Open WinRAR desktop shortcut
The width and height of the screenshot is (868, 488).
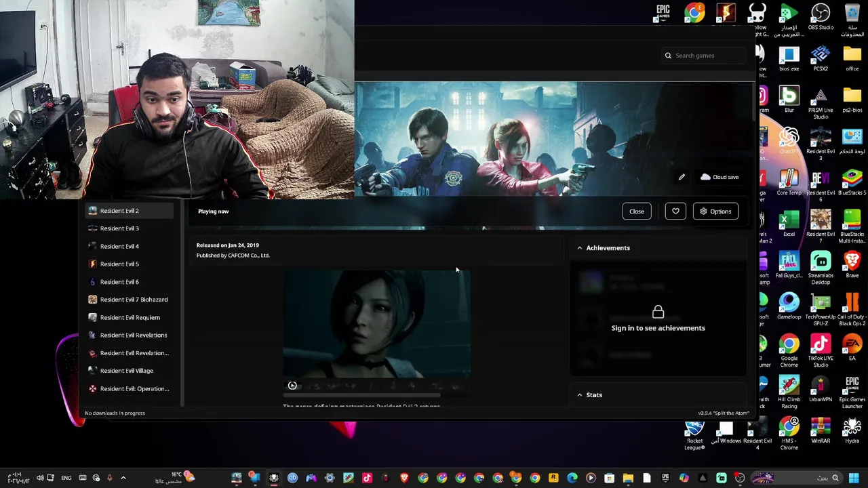pyautogui.click(x=821, y=431)
